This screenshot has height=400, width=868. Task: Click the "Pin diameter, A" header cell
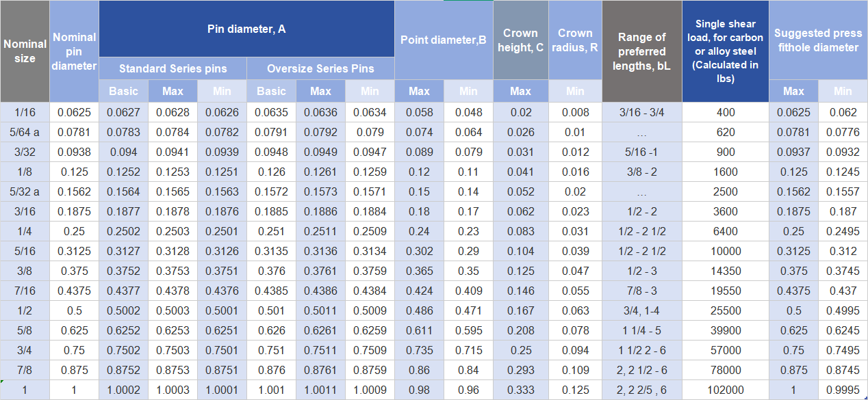[x=246, y=29]
